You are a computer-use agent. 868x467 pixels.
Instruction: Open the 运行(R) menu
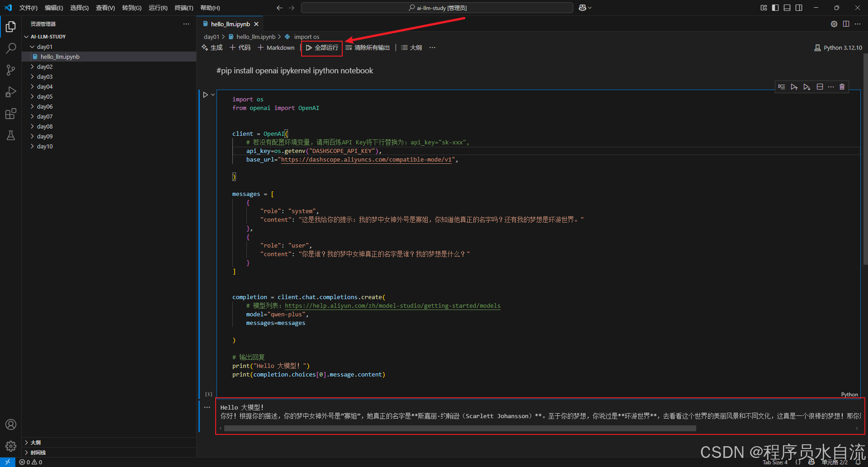point(158,8)
